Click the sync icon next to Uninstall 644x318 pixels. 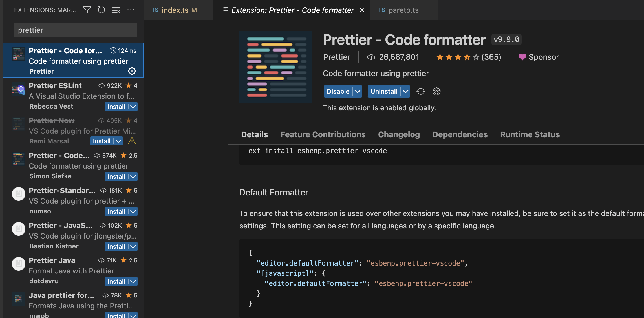421,91
